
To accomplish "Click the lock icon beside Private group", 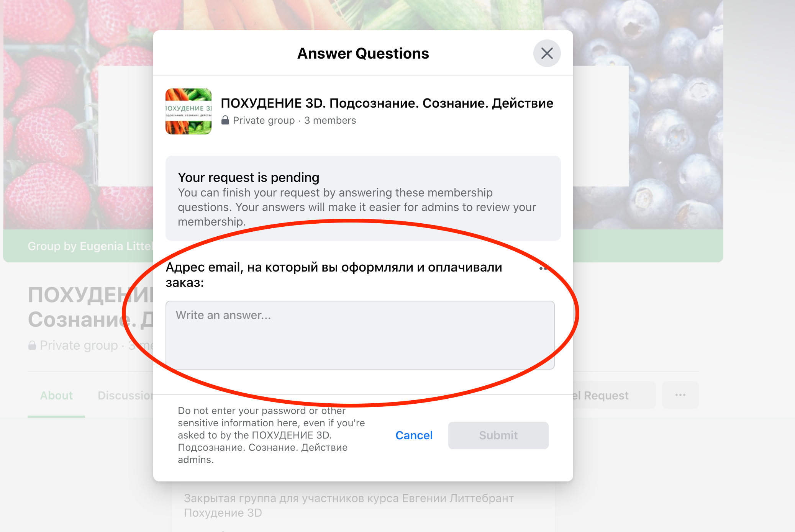I will pos(225,120).
